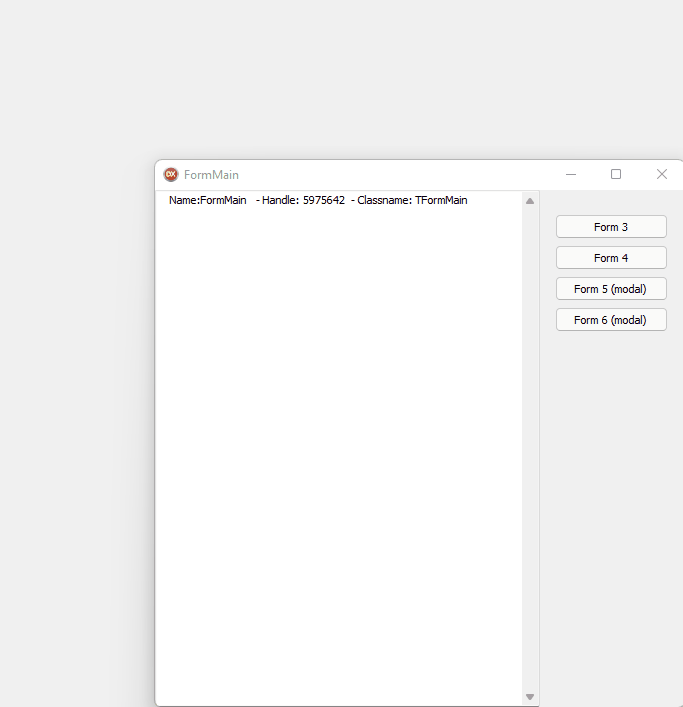Open Form 3
The image size is (683, 707).
[x=611, y=227]
